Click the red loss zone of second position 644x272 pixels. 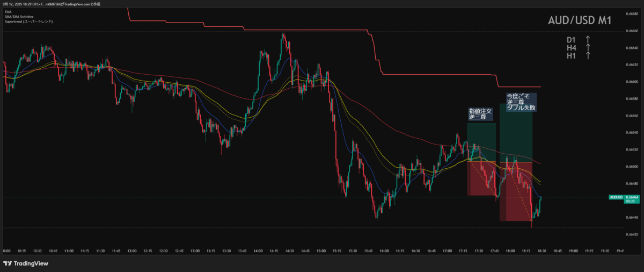(515, 191)
